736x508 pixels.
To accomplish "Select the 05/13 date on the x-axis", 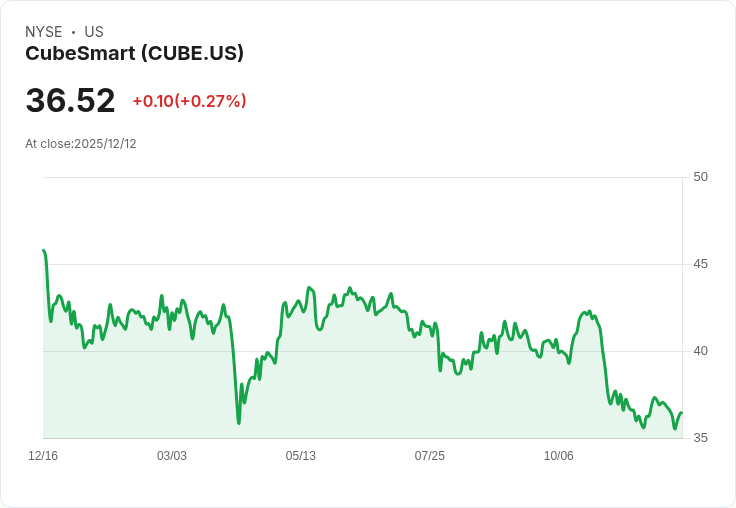I will pyautogui.click(x=301, y=456).
